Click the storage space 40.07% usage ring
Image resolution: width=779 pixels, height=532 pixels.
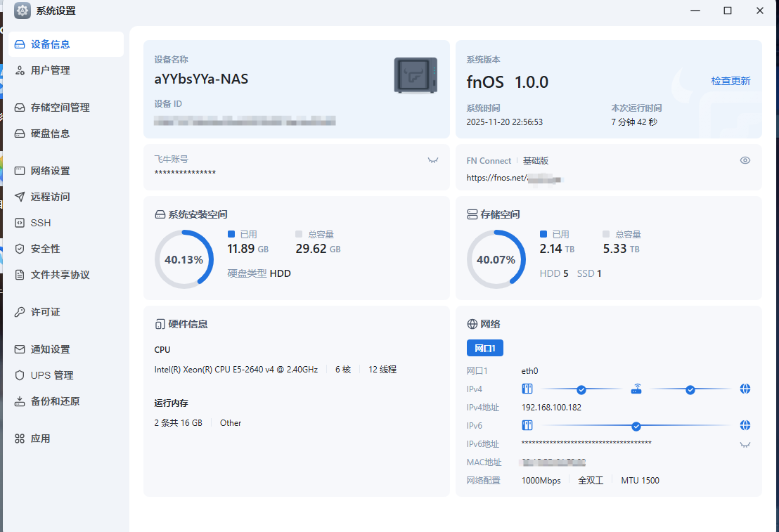pyautogui.click(x=496, y=259)
